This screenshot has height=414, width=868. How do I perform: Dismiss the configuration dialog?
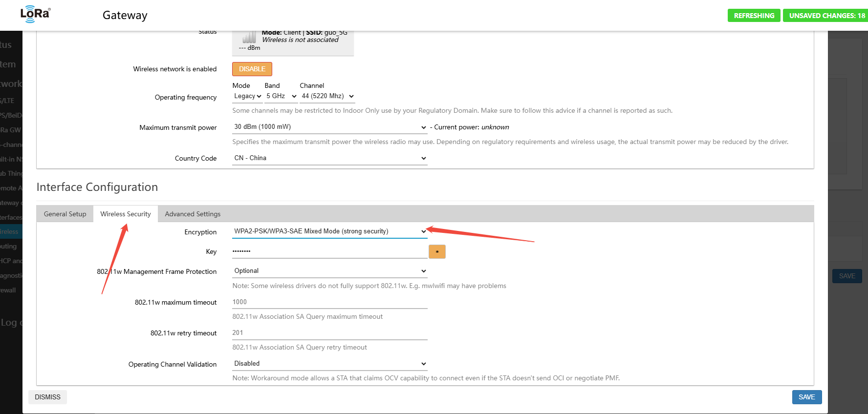47,397
